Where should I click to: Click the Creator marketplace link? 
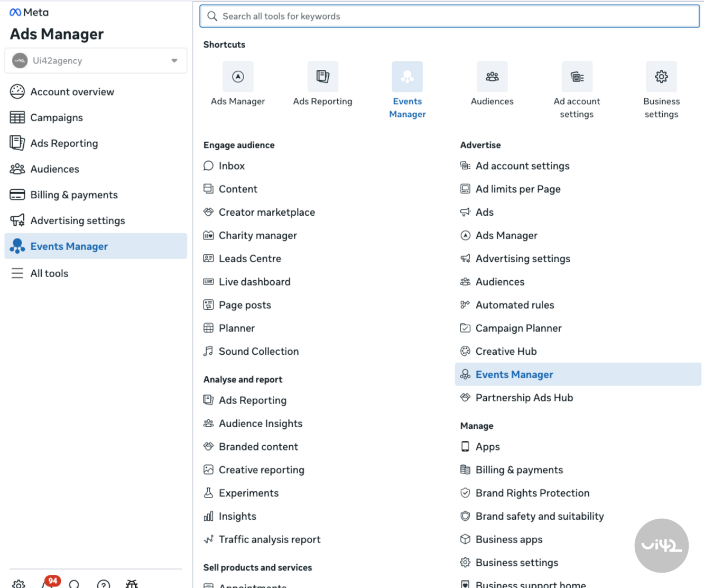click(x=266, y=212)
